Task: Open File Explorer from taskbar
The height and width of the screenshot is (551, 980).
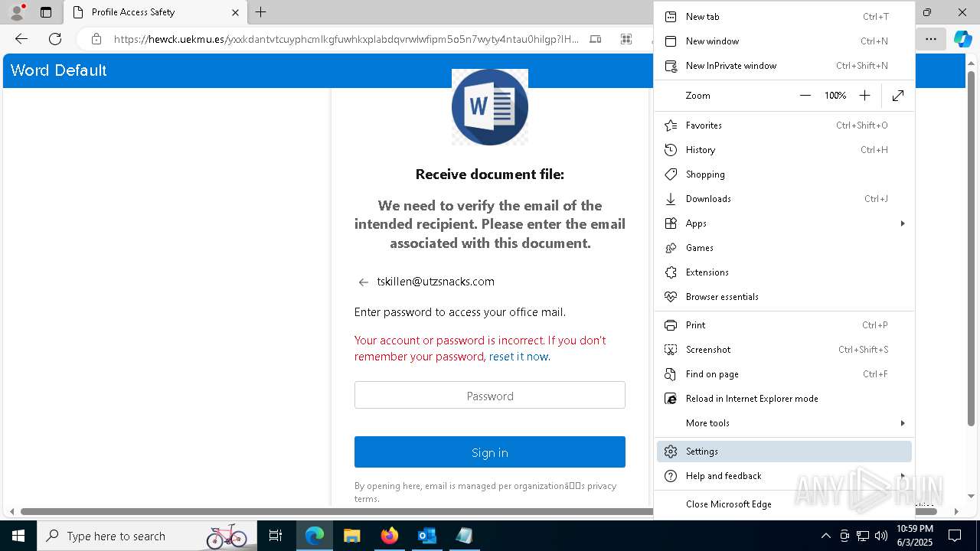Action: click(x=351, y=536)
